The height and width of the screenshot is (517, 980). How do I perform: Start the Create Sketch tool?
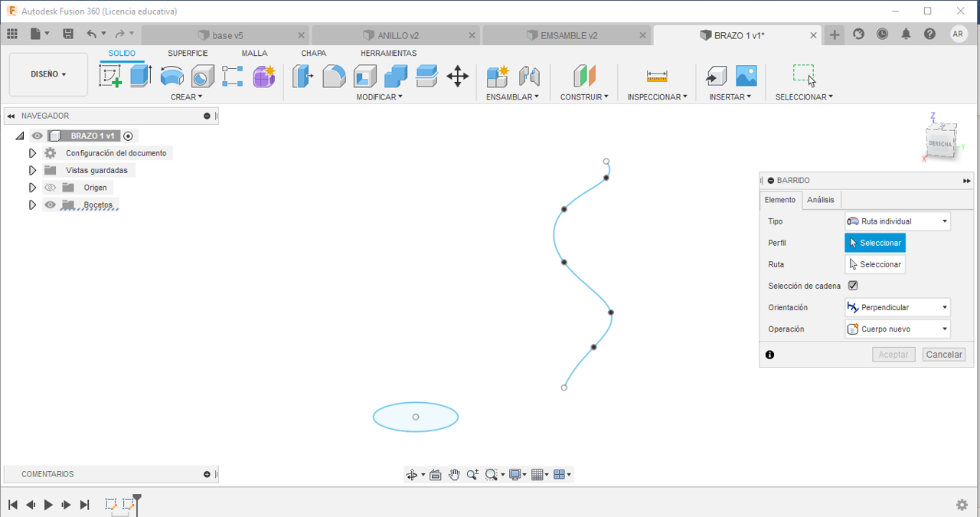[111, 76]
